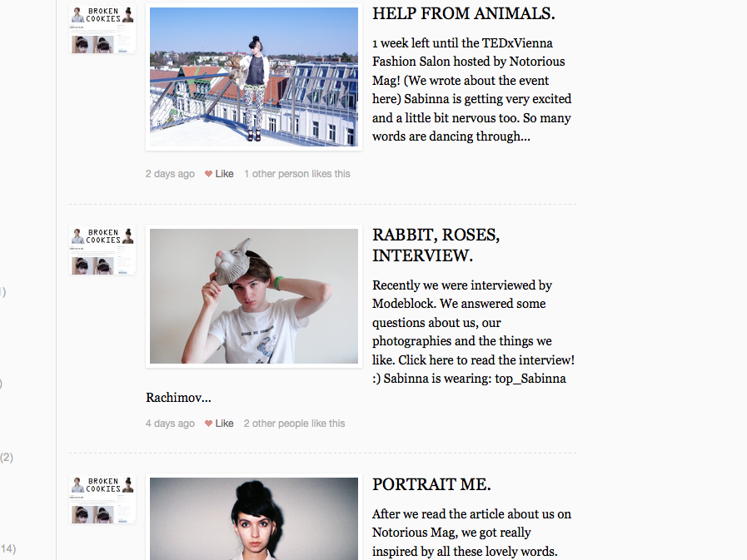Screen dimensions: 747x560
Task: Open Broken Cookies avatar beside Rabbit, Roses post
Action: click(x=102, y=250)
